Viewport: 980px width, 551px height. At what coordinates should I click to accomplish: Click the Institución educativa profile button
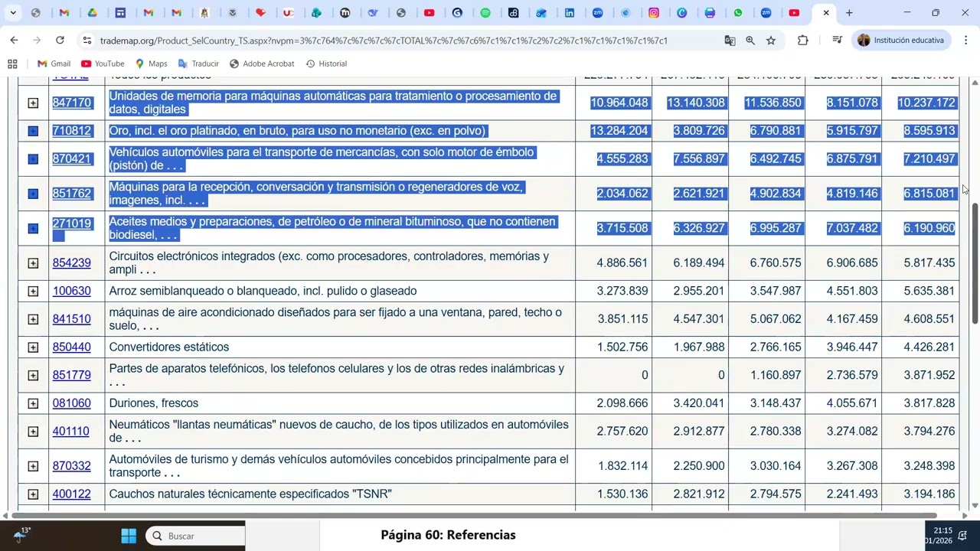pyautogui.click(x=901, y=41)
